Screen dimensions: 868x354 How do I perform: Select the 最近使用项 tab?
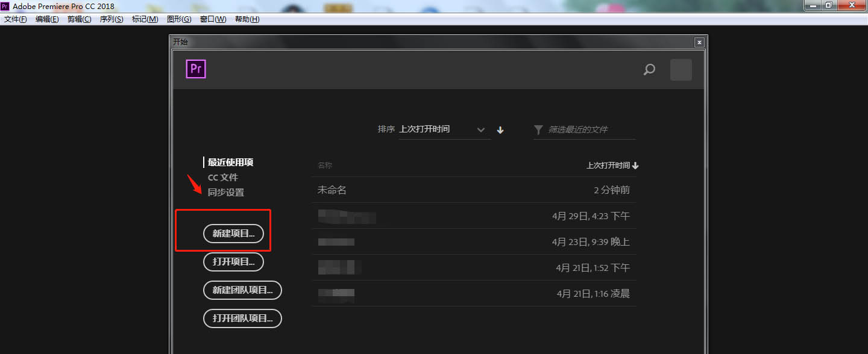coord(230,163)
